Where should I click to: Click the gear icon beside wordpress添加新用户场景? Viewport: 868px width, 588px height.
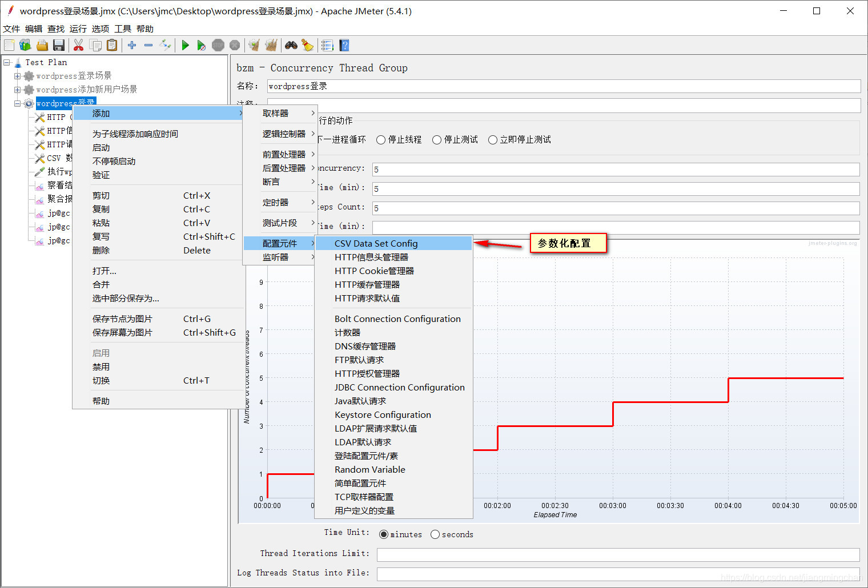[29, 90]
